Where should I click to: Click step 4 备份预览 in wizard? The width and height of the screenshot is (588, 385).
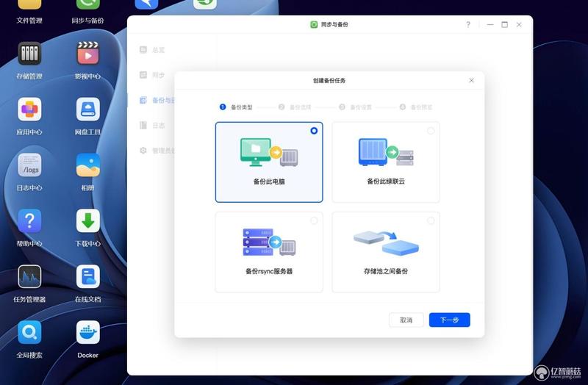click(416, 107)
